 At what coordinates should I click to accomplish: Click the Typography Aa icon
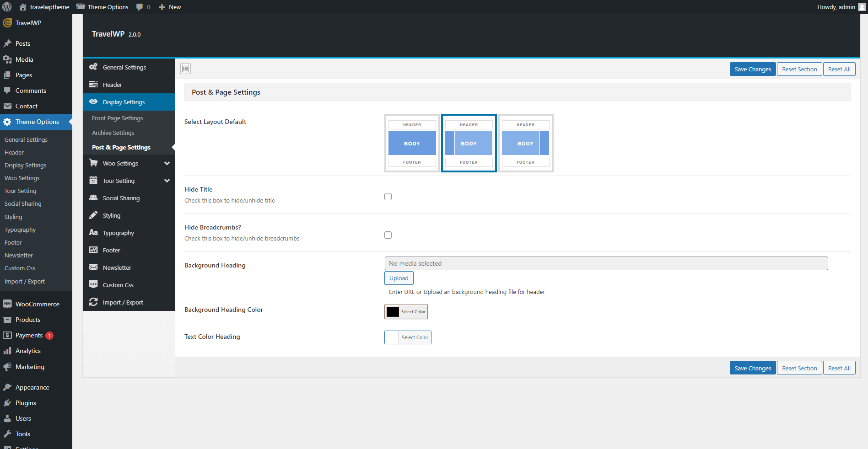[93, 232]
